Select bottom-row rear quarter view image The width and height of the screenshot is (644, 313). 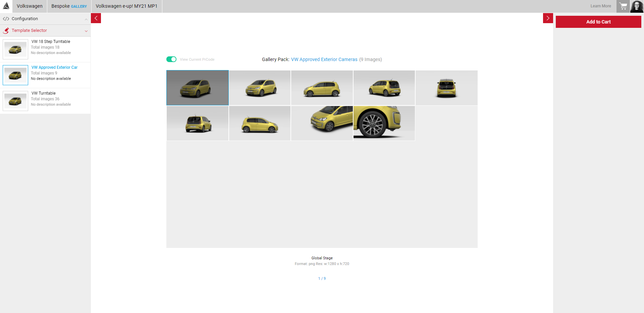click(198, 123)
